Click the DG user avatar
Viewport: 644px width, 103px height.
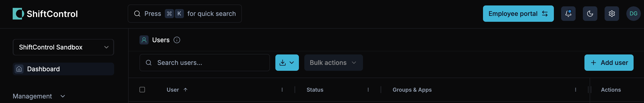coord(633,14)
